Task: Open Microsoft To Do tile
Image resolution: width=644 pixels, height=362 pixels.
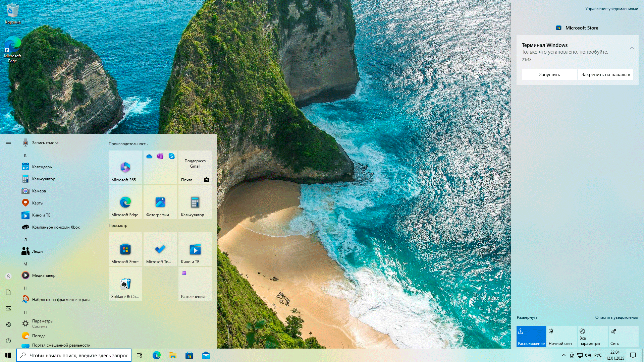Action: (160, 249)
